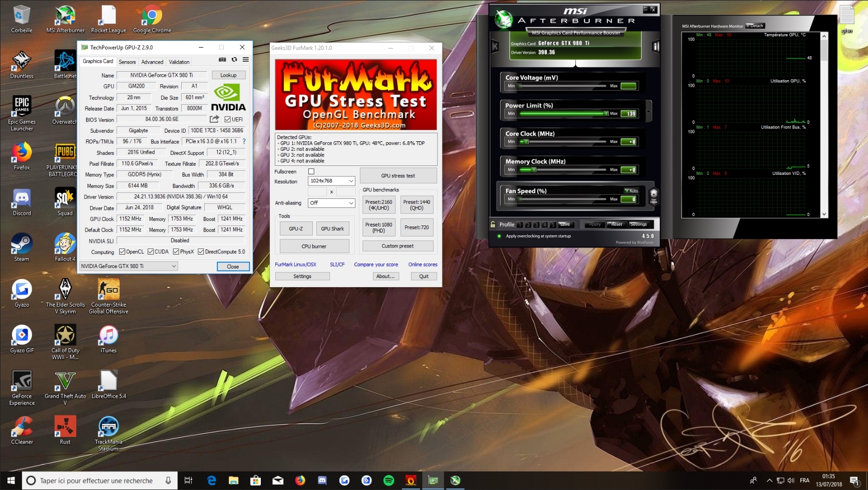
Task: Enable Fullscreen checkbox in FurMark
Action: 311,171
